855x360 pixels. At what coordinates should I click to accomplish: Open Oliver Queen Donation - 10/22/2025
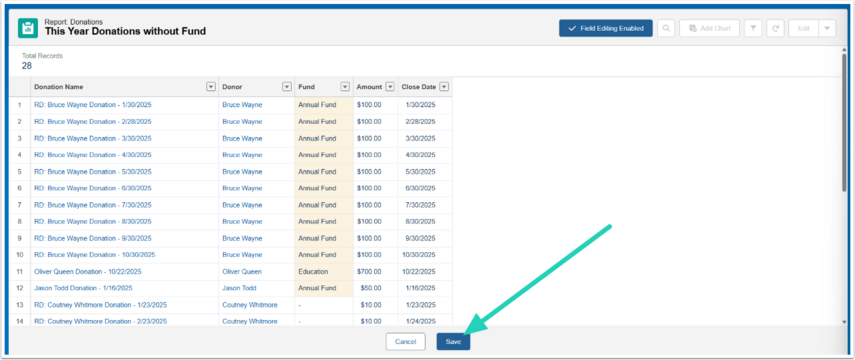[88, 272]
